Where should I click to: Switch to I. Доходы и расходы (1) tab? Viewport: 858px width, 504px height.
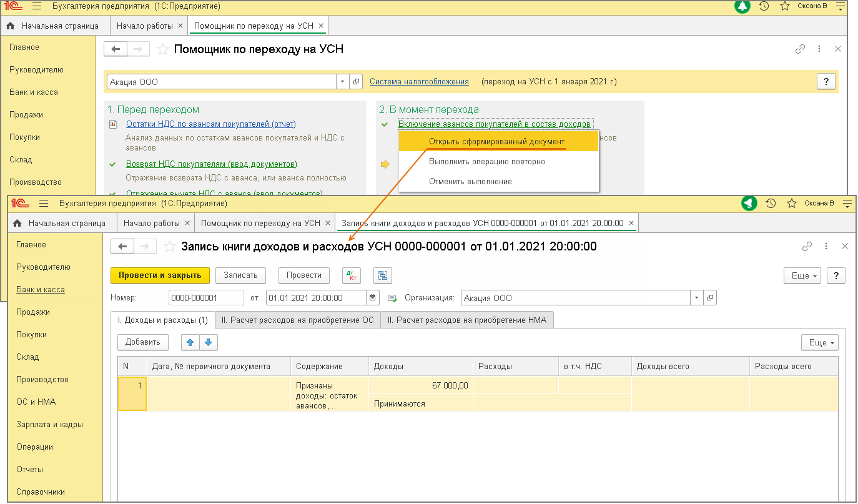coord(162,320)
